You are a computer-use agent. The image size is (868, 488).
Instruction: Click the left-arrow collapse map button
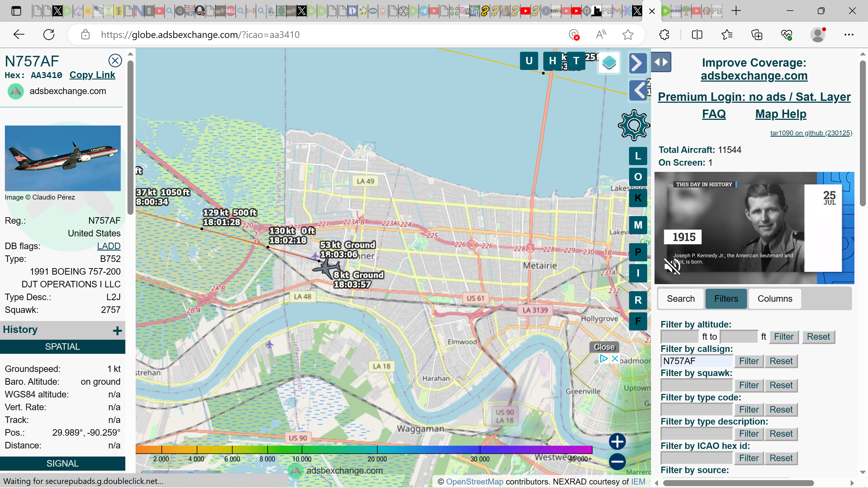(x=637, y=90)
